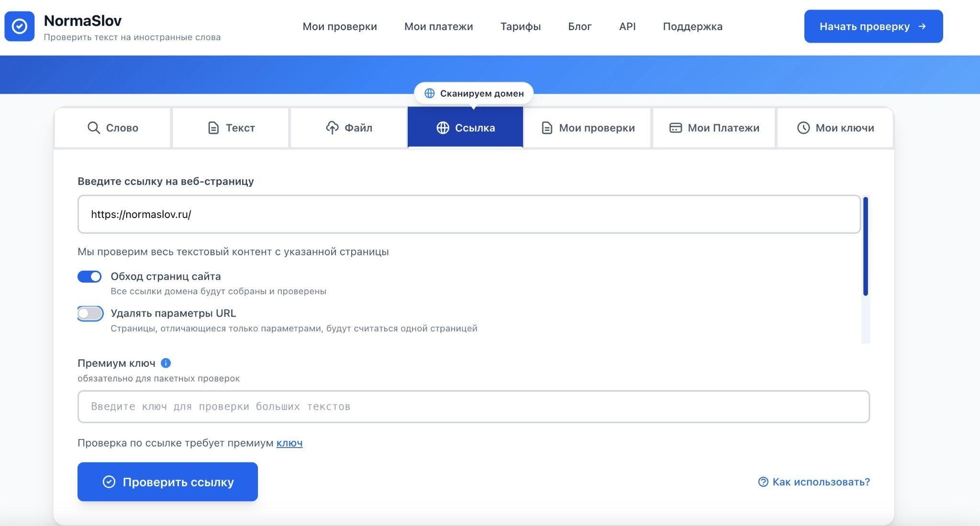Click the Проверить ссылку button
Image resolution: width=980 pixels, height=526 pixels.
(x=167, y=482)
